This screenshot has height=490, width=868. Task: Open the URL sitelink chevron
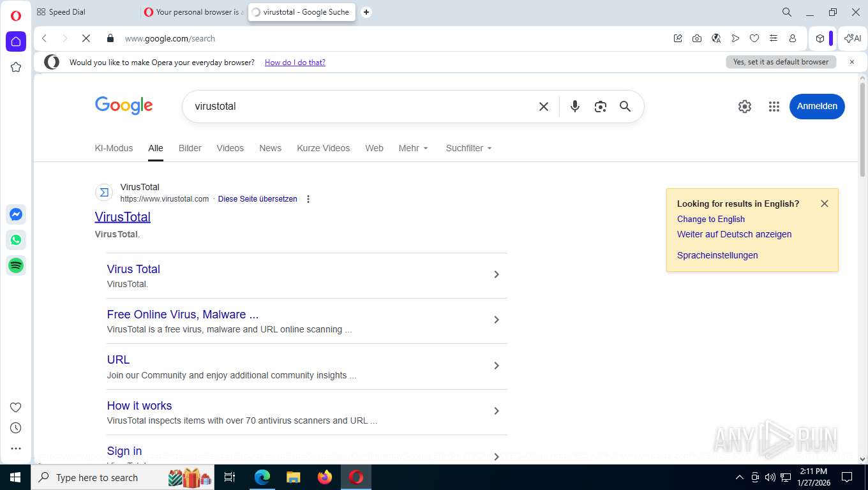497,366
